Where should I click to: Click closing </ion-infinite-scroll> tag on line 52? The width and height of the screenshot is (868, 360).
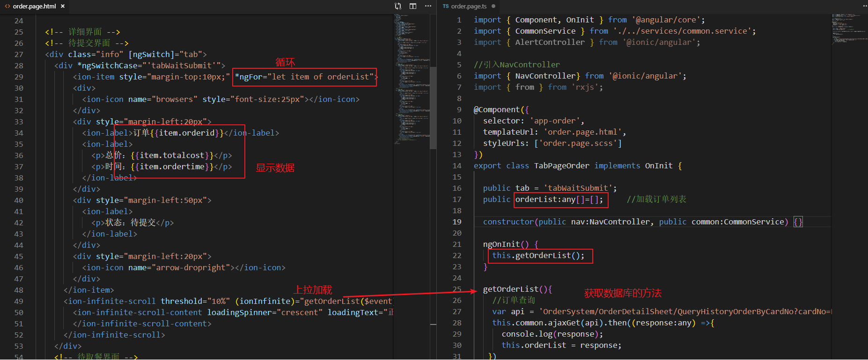click(114, 335)
